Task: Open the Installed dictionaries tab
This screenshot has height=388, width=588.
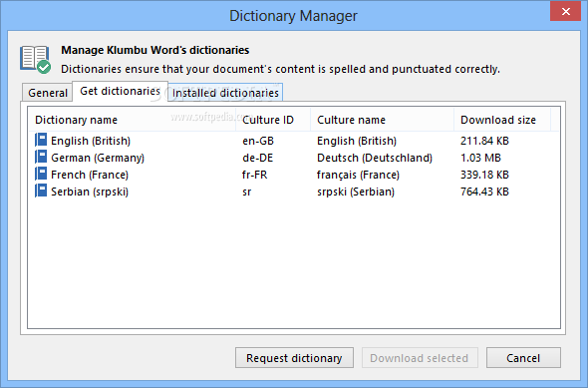Action: (x=225, y=93)
